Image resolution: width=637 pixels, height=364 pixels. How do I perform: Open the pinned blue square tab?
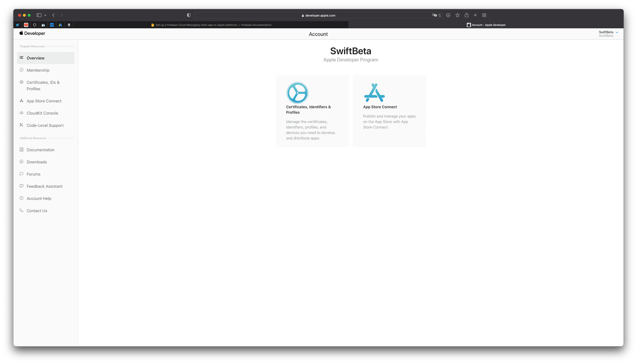52,25
